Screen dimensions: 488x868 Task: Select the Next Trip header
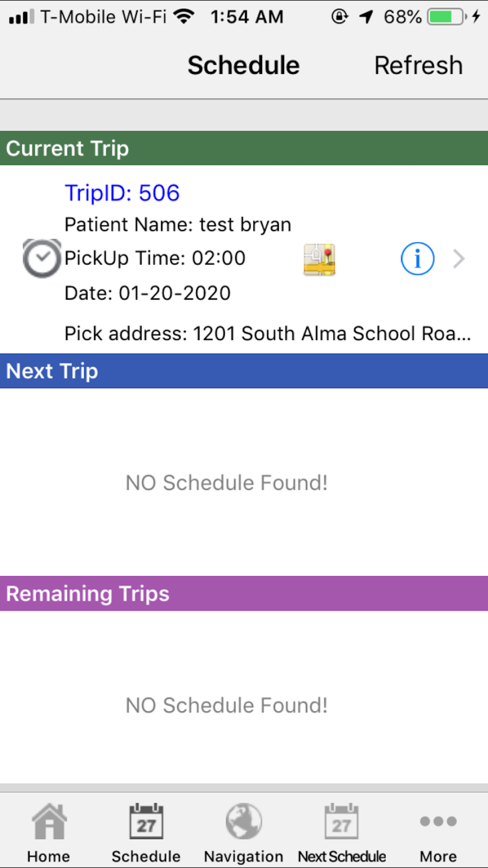tap(244, 371)
